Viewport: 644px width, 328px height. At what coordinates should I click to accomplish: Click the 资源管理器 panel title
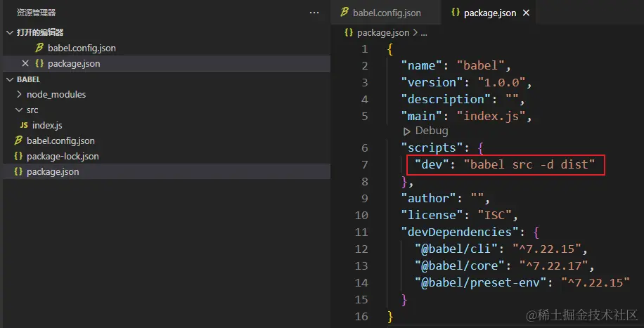click(36, 13)
